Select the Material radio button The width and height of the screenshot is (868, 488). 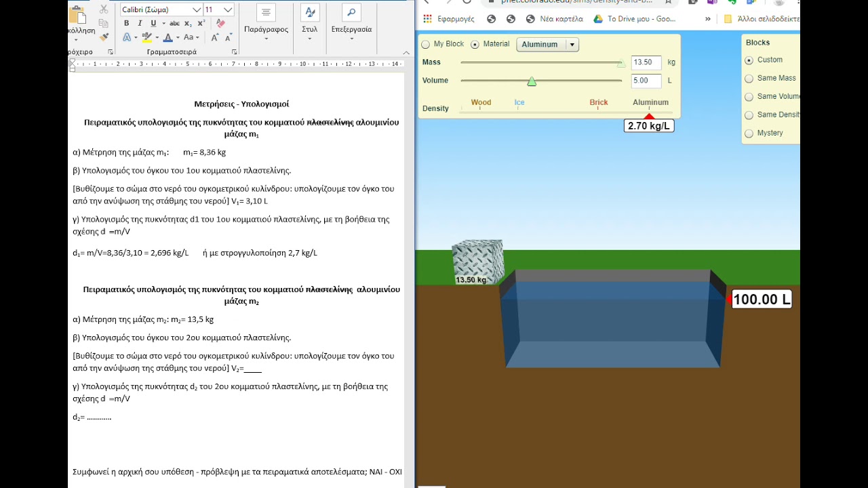coord(475,45)
